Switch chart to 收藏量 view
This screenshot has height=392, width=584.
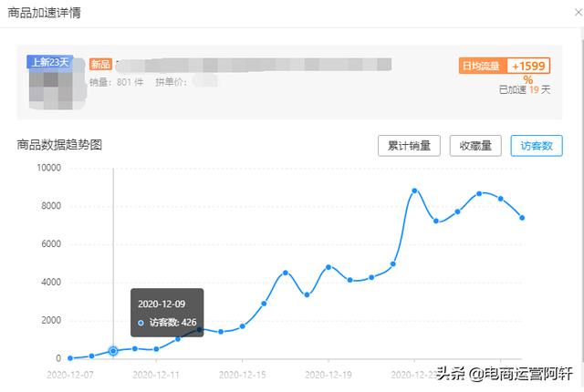[475, 146]
